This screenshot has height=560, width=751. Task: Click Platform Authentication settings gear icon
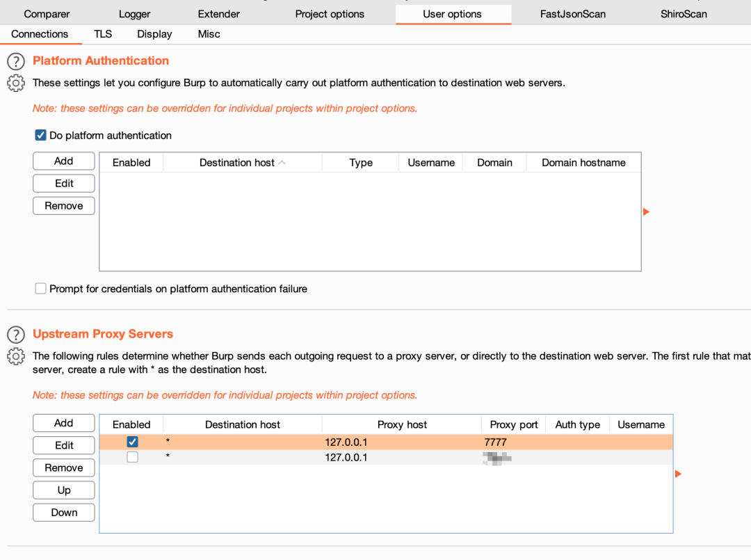[x=15, y=83]
